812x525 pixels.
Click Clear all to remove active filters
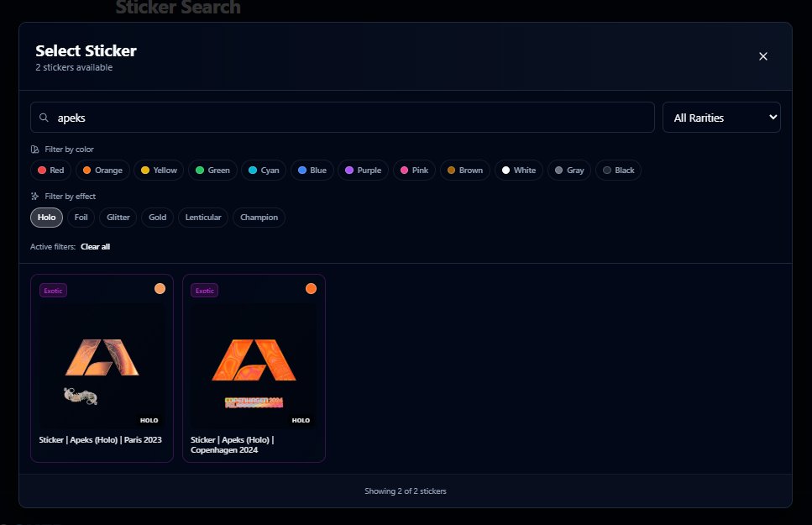[95, 246]
